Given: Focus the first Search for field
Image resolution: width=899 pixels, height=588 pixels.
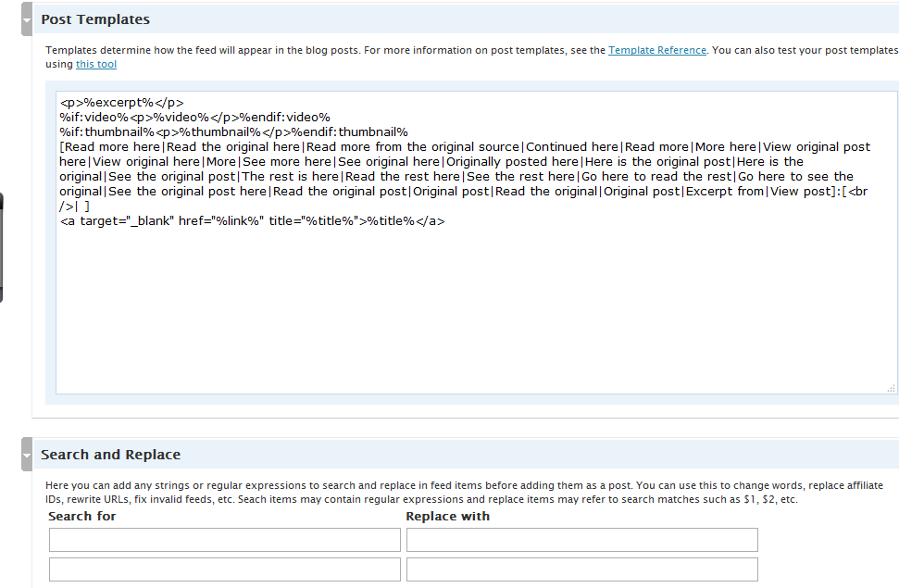Looking at the screenshot, I should tap(225, 540).
